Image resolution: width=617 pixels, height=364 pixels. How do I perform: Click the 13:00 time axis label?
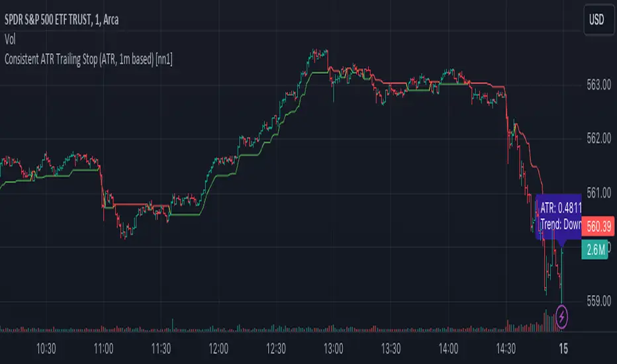coord(333,349)
